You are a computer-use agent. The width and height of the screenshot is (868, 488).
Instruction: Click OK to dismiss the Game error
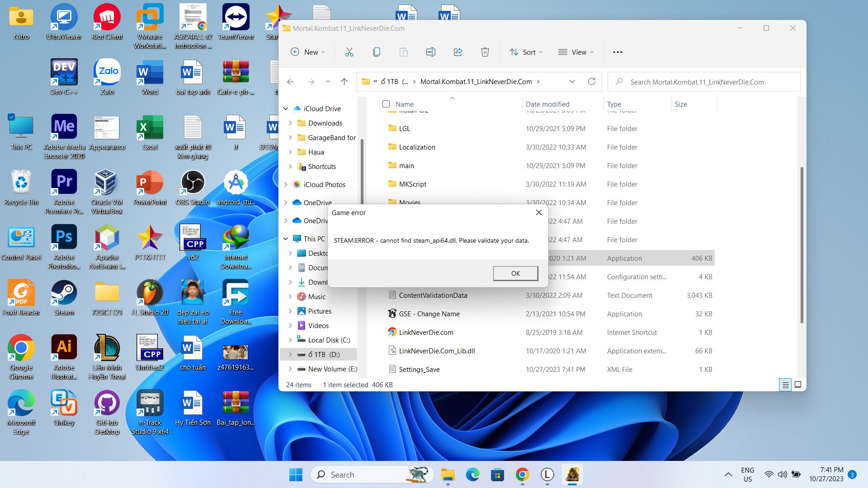[x=515, y=273]
